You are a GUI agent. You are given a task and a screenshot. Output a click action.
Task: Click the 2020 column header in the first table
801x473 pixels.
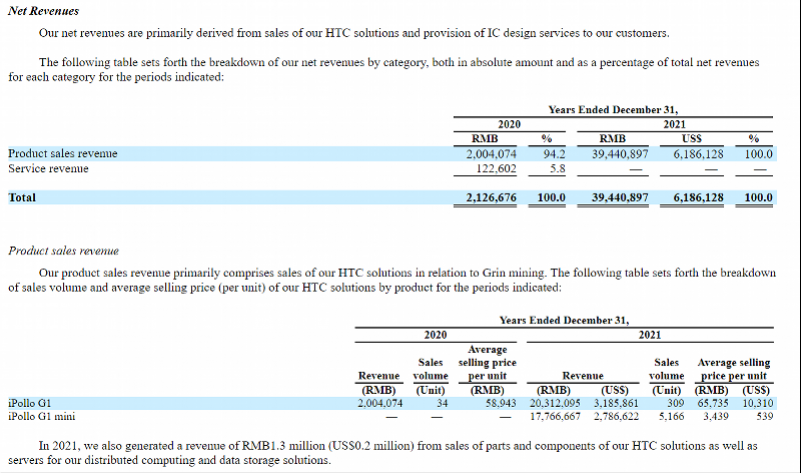(509, 124)
